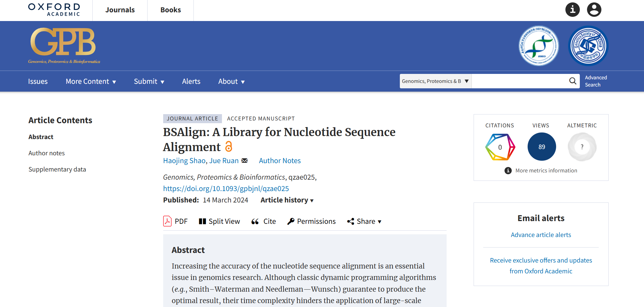Click the Advance article alerts link
Image resolution: width=644 pixels, height=307 pixels.
coord(541,235)
